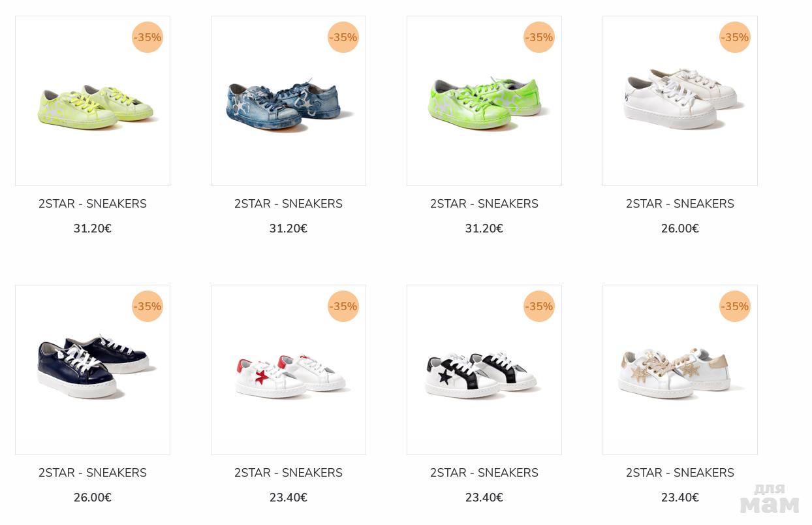Open the yellow neon sneakers product image

[x=93, y=101]
